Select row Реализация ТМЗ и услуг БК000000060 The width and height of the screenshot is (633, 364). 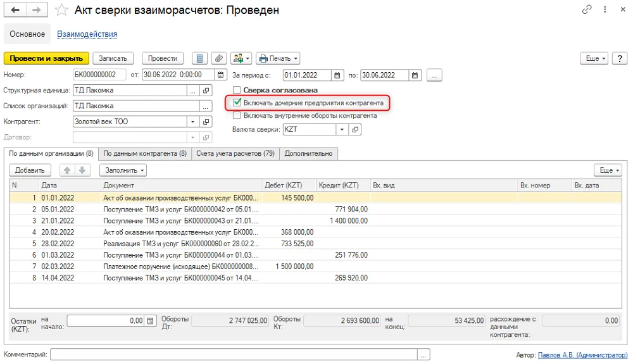[x=315, y=244]
